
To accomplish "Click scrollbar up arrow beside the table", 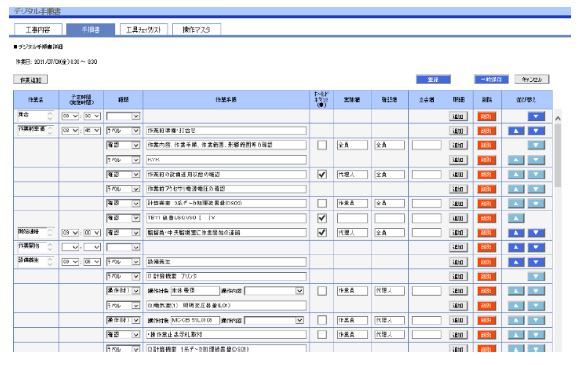I will point(558,118).
